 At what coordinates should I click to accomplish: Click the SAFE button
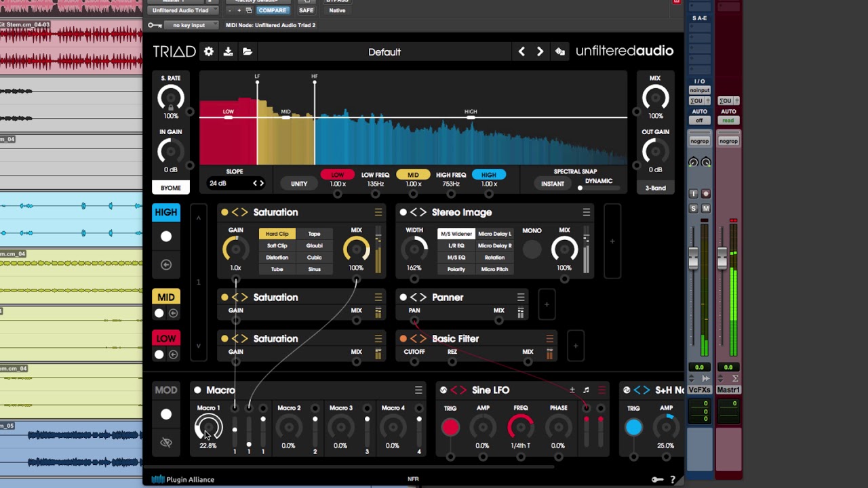[307, 10]
